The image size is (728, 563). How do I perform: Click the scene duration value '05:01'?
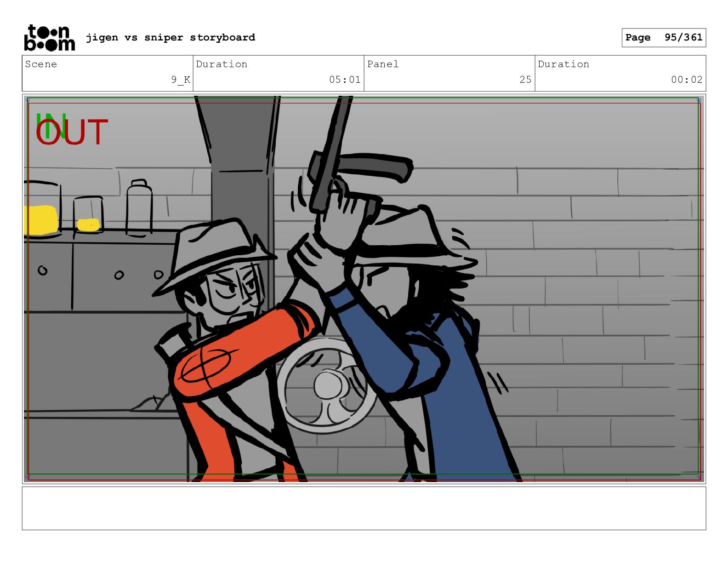tap(345, 80)
